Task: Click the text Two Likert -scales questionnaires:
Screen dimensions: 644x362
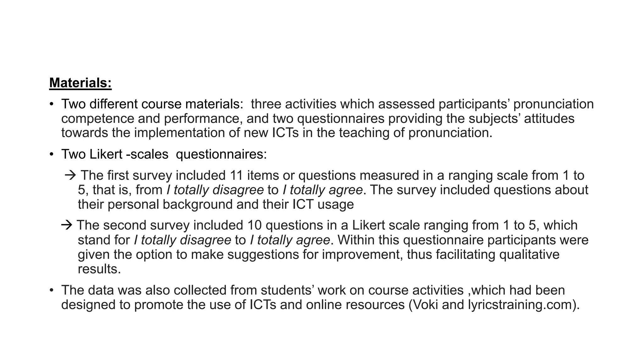Action: click(164, 155)
